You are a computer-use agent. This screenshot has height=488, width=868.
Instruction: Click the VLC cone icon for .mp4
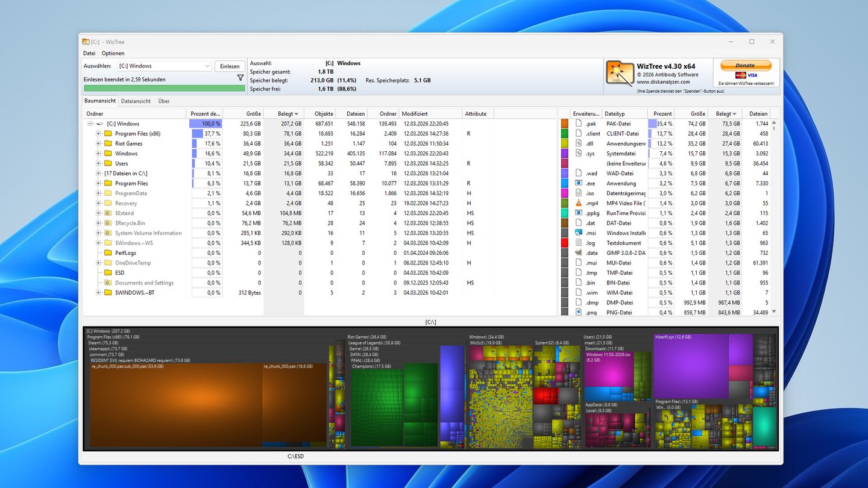578,203
